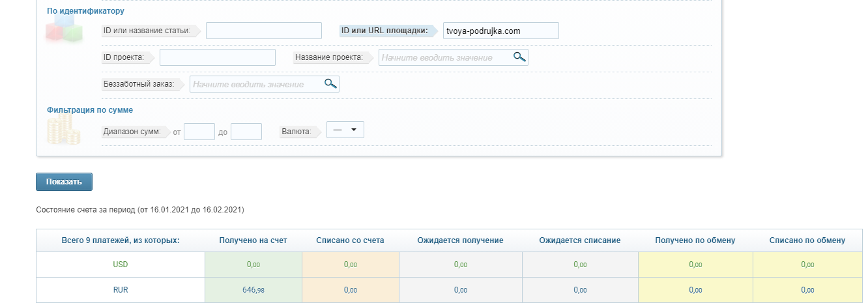Select the Беззаботный заказ search input

pyautogui.click(x=256, y=84)
